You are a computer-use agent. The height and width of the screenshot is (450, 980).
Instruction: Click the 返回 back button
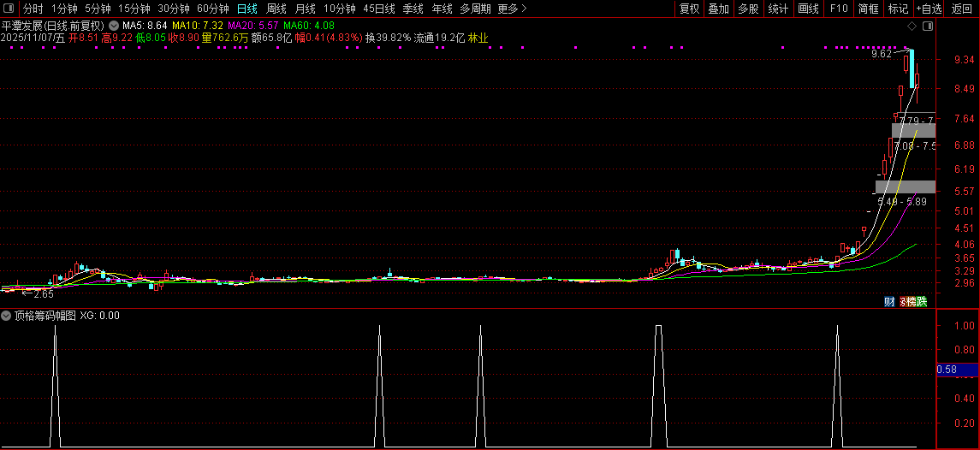(962, 9)
